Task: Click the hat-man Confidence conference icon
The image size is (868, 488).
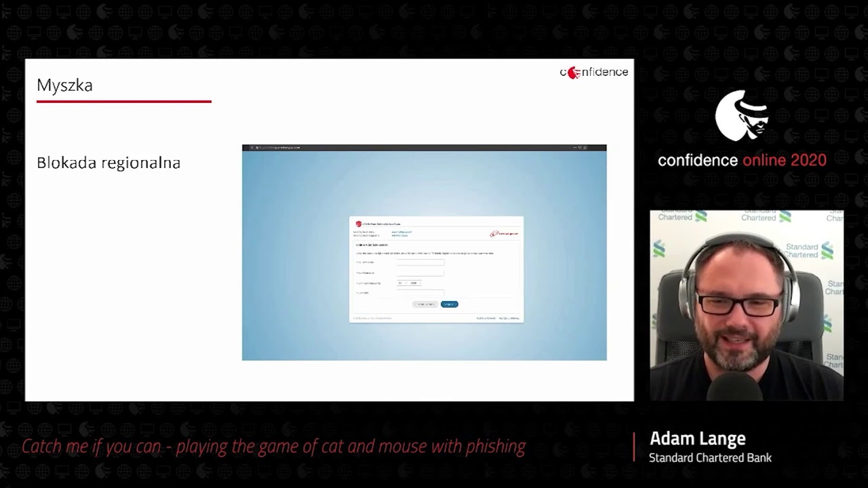Action: [743, 116]
